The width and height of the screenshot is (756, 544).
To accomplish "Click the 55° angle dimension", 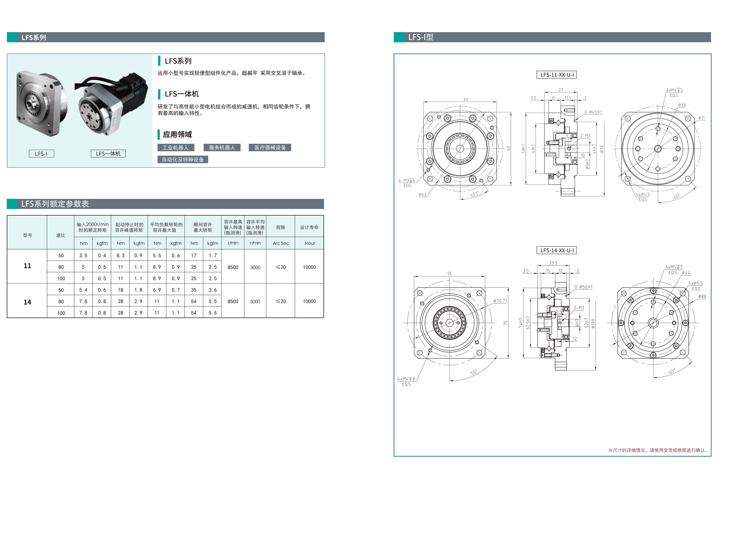I will coord(474,372).
